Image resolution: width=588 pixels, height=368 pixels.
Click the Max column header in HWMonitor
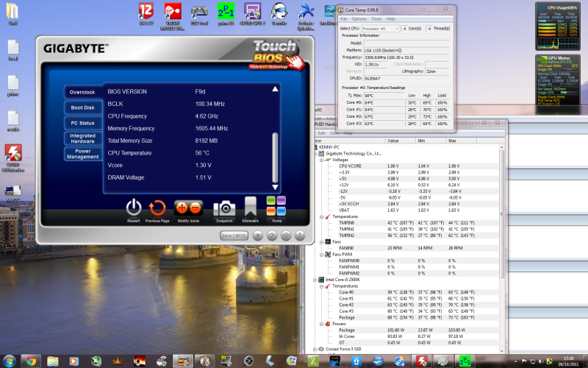[462, 141]
